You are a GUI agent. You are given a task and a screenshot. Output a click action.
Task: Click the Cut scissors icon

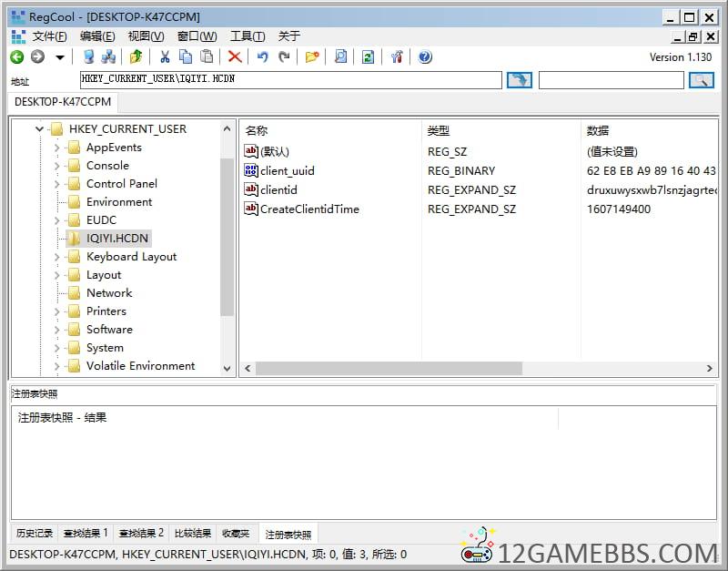tap(165, 57)
